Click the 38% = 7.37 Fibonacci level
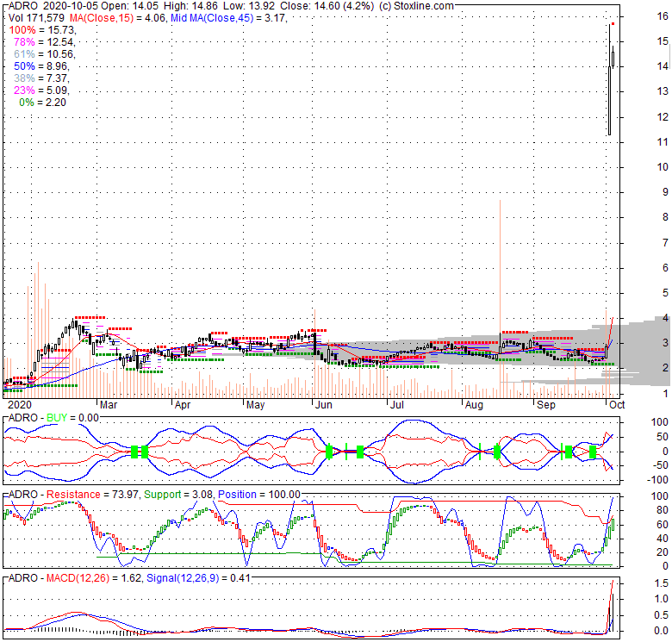The height and width of the screenshot is (642, 672). 41,78
